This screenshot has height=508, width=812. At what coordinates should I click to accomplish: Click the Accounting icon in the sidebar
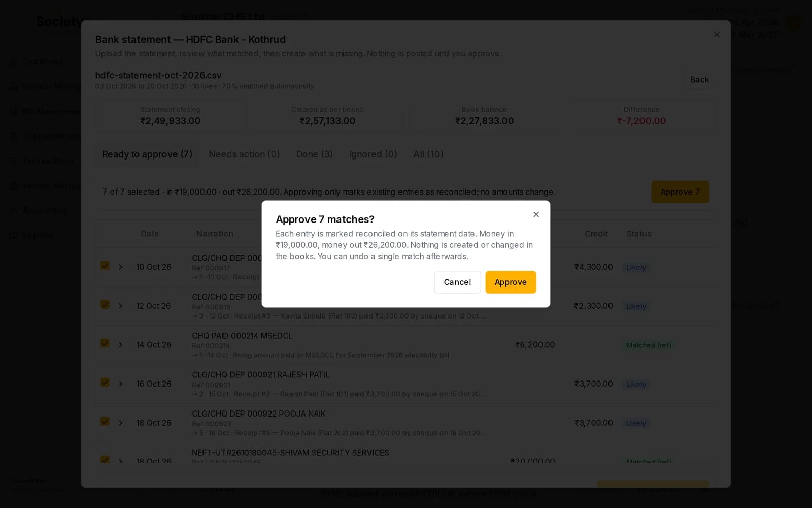click(14, 210)
